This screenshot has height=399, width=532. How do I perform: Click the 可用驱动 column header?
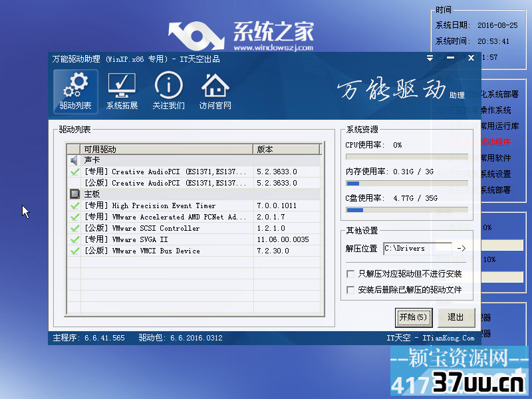pyautogui.click(x=167, y=149)
